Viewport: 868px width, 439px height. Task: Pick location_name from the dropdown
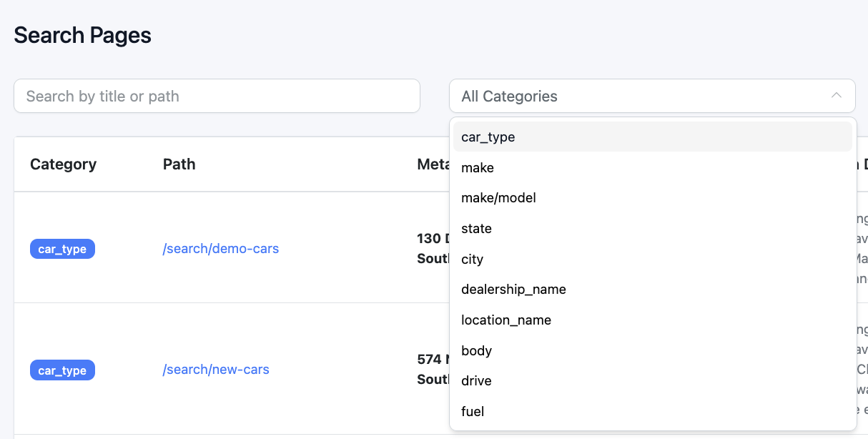coord(506,320)
